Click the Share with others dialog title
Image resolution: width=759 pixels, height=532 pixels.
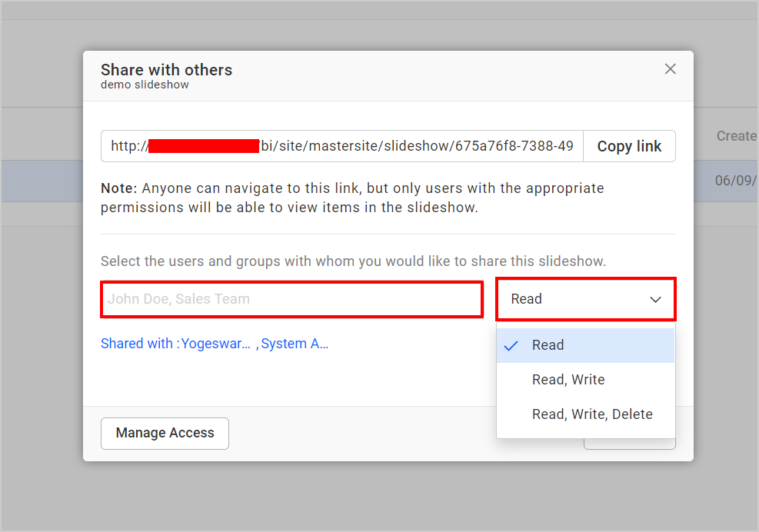(166, 70)
